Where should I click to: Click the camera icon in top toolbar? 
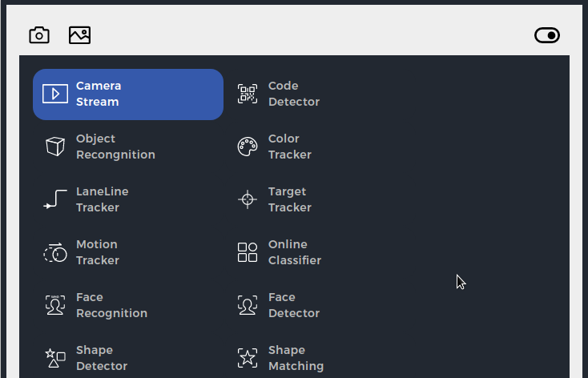pos(39,35)
